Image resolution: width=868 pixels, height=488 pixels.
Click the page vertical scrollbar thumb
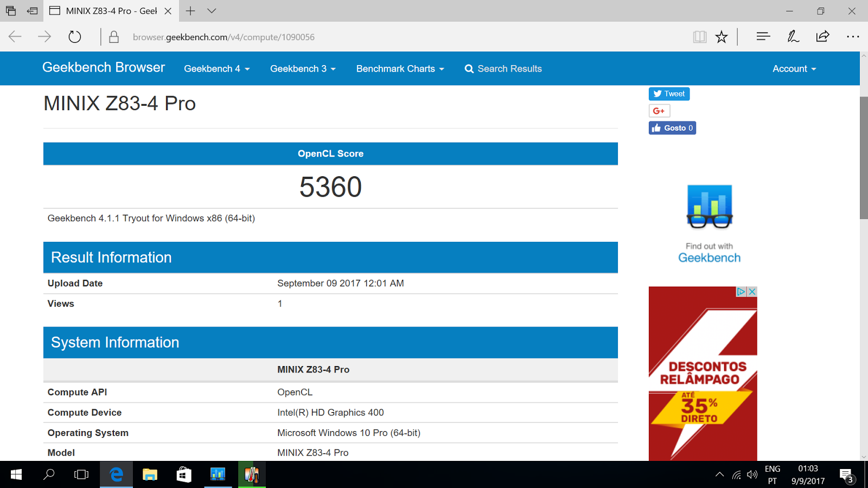coord(864,157)
